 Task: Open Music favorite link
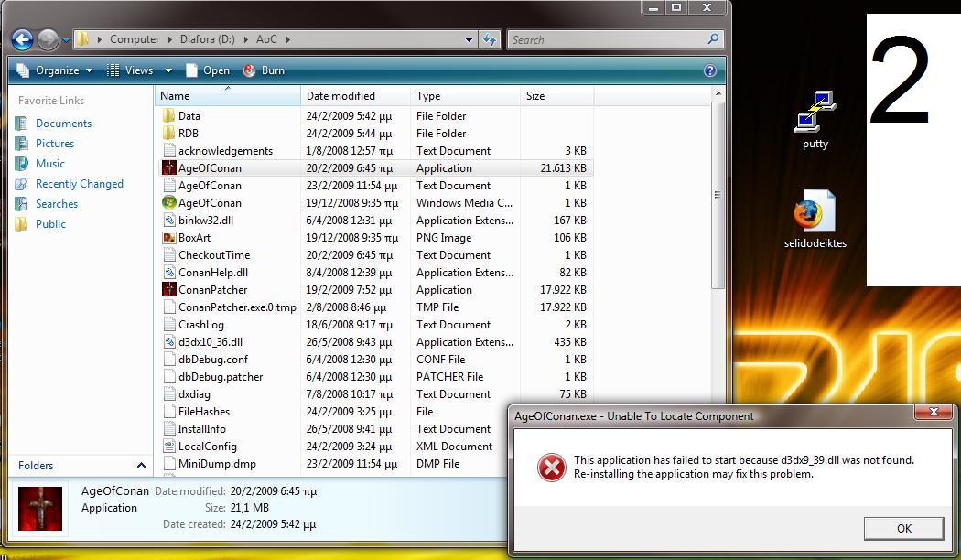pyautogui.click(x=49, y=164)
